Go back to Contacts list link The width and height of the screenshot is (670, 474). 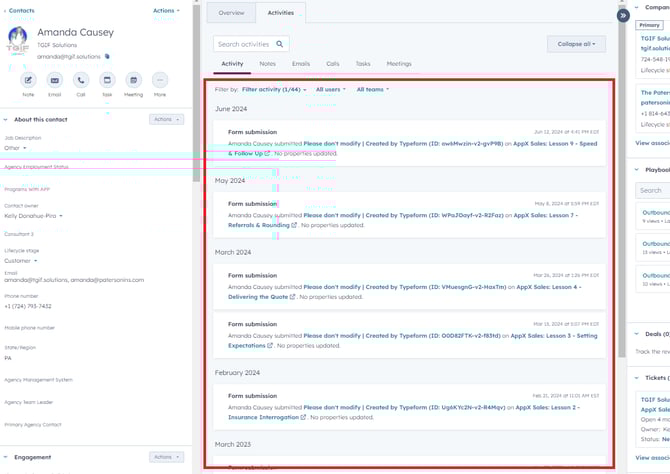point(18,10)
